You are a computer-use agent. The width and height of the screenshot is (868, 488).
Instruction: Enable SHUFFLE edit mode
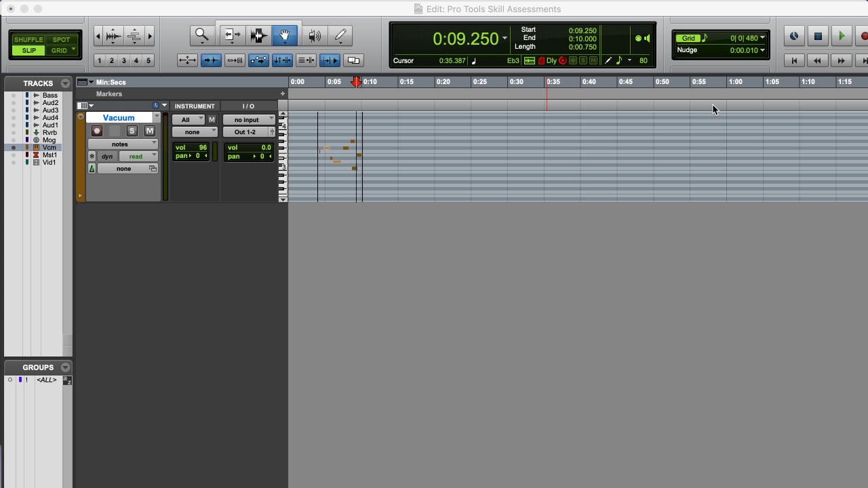click(28, 39)
